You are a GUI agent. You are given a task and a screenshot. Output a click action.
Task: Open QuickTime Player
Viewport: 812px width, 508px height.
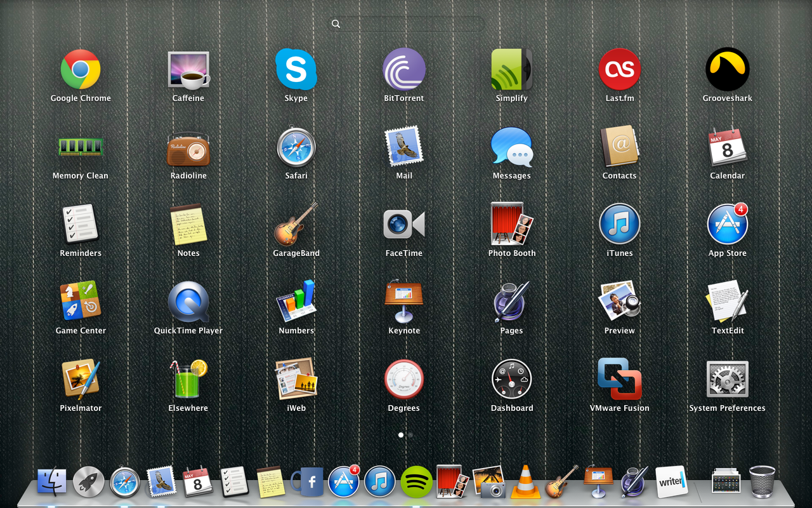[x=188, y=302]
